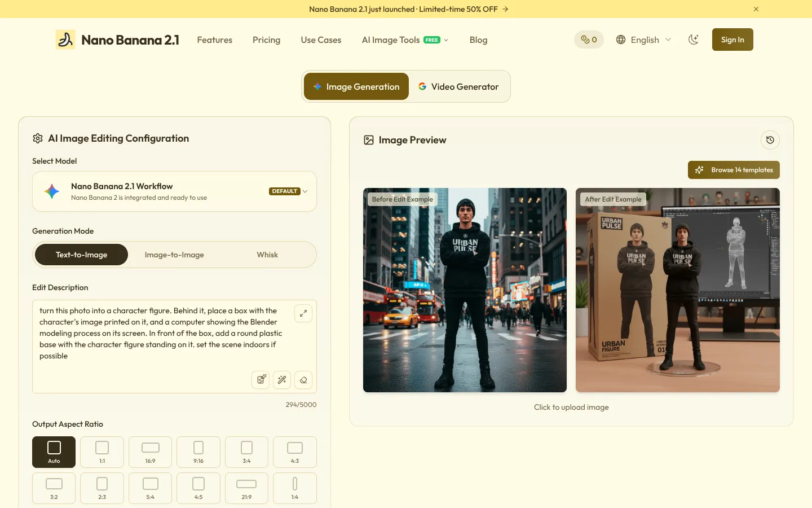Viewport: 812px width, 508px height.
Task: Pick the 9:16 aspect ratio
Action: click(198, 452)
